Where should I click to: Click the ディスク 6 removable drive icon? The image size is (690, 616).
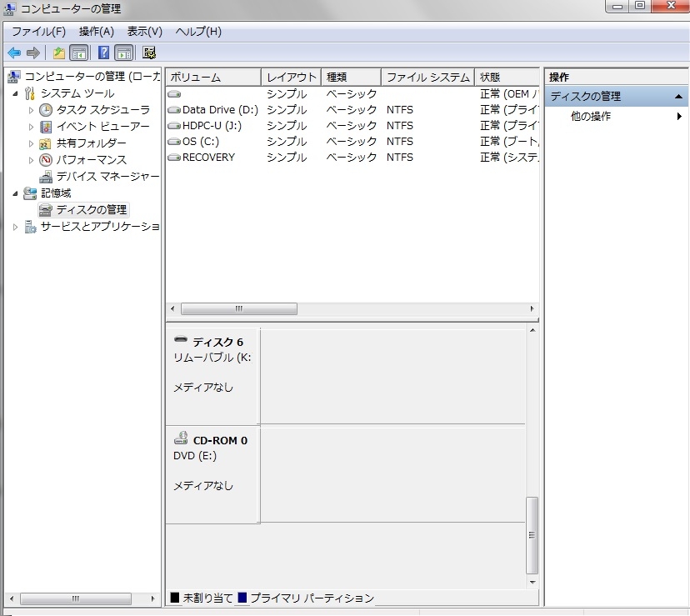tap(181, 339)
